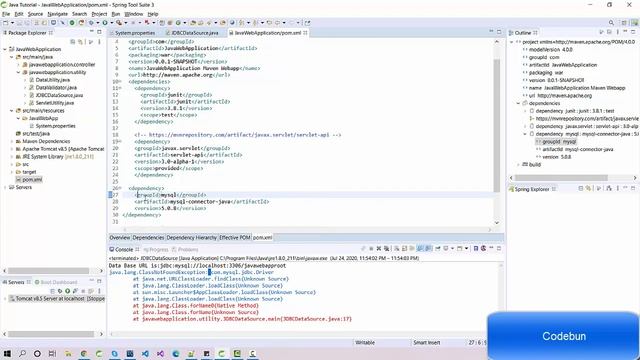The image size is (640, 360).
Task: Click Remove Launch icon in Console toolbar
Action: click(379, 248)
